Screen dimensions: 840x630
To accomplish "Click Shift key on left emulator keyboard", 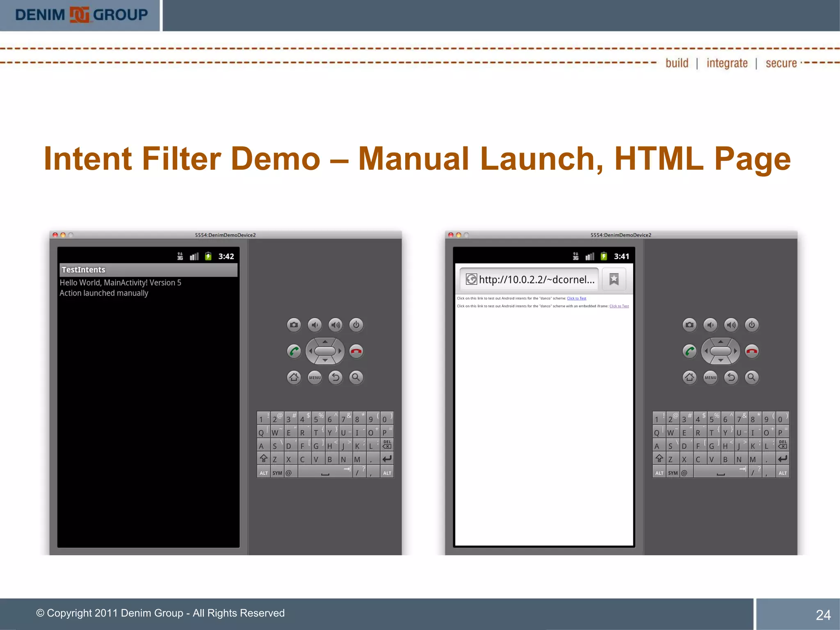I will point(263,459).
